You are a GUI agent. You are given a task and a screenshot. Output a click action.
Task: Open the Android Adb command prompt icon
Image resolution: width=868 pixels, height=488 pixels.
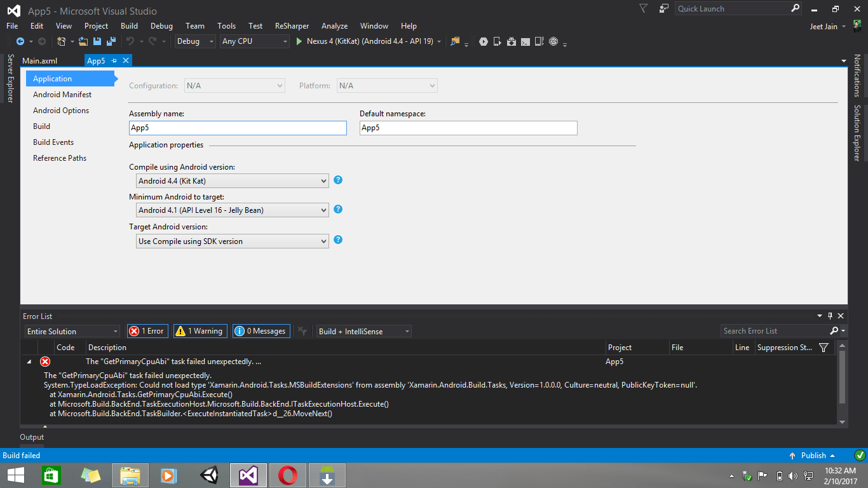click(x=526, y=41)
